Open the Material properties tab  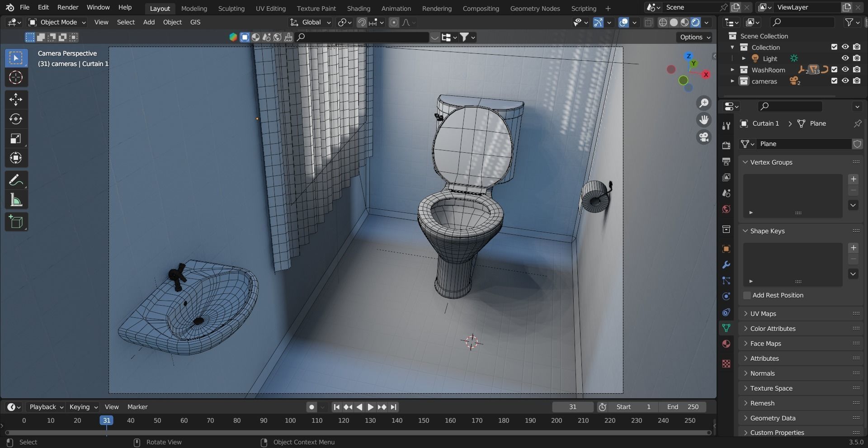coord(726,344)
